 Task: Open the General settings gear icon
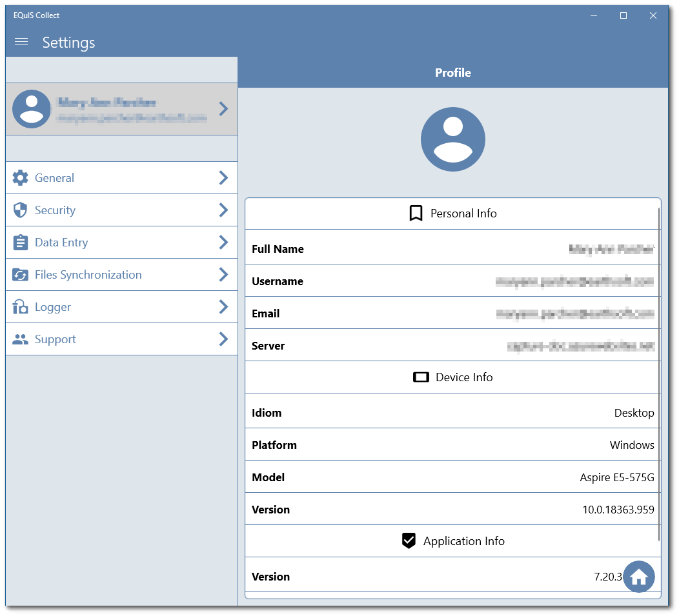(x=20, y=178)
